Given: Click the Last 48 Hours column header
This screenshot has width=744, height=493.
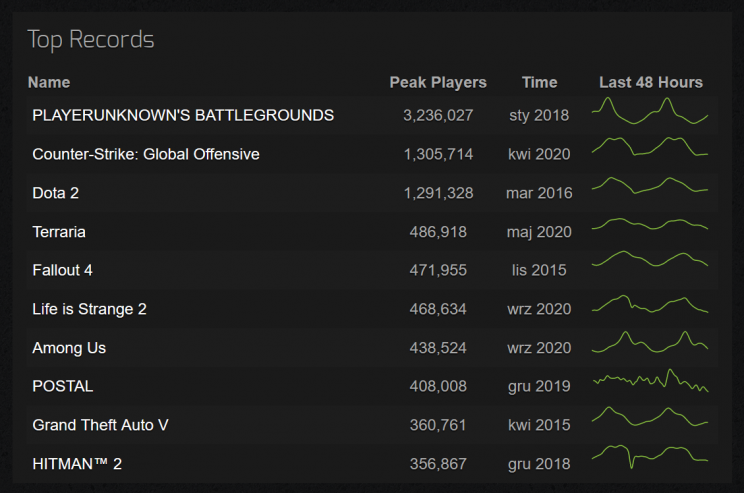Looking at the screenshot, I should [650, 82].
